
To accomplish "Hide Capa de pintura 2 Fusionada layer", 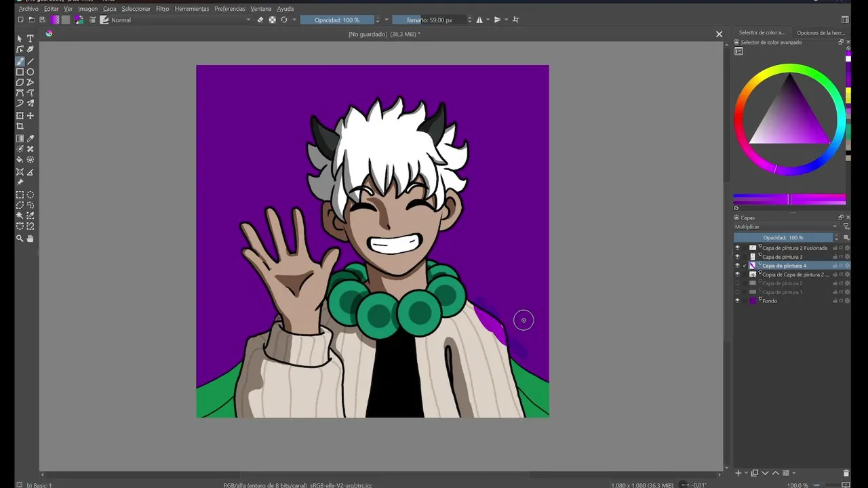I will click(738, 248).
